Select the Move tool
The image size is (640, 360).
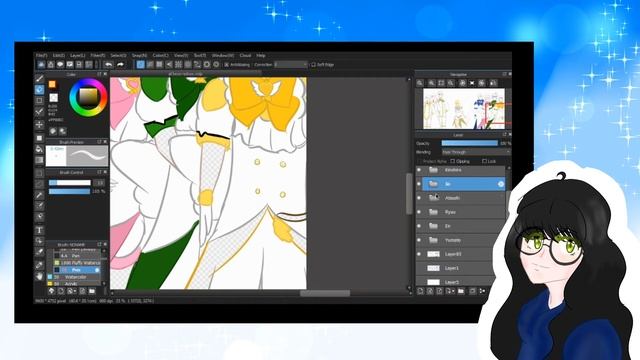coord(40,124)
